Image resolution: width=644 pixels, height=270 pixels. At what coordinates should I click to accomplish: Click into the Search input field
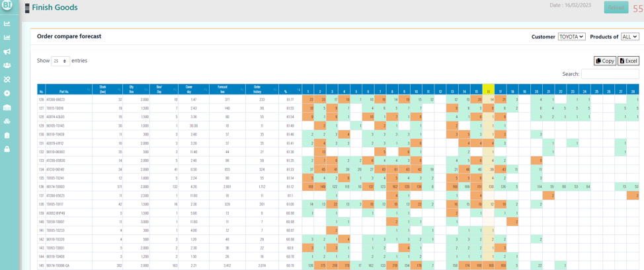pos(610,74)
